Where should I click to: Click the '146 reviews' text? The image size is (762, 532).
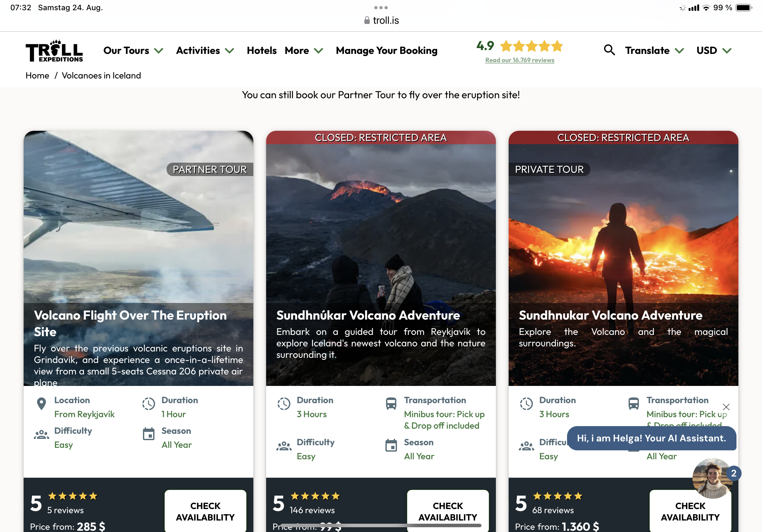coord(312,510)
